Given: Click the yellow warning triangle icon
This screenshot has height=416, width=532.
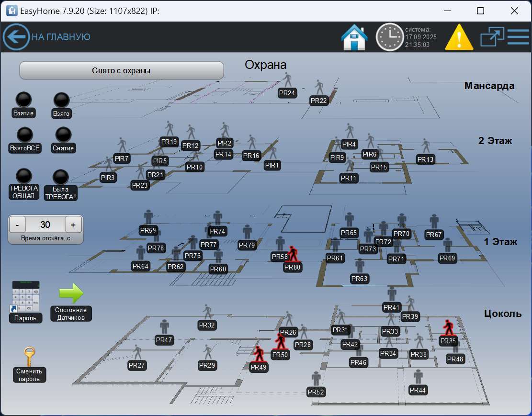Looking at the screenshot, I should (459, 37).
